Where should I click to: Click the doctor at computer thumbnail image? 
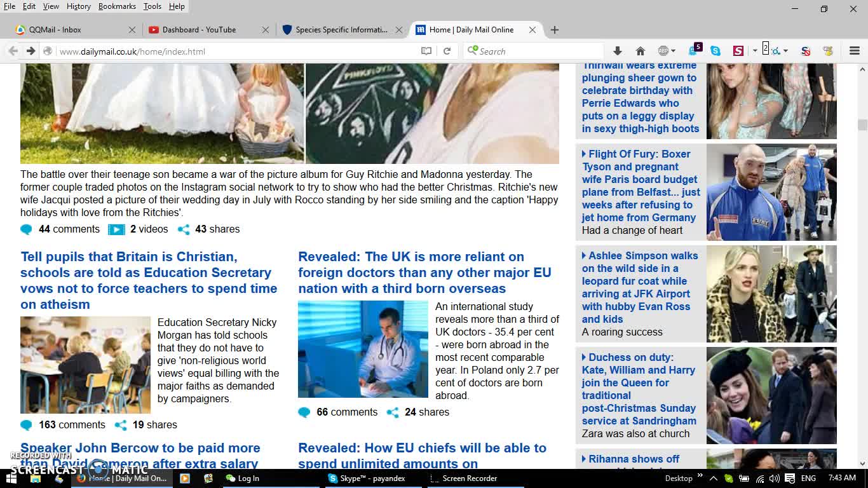coord(363,349)
